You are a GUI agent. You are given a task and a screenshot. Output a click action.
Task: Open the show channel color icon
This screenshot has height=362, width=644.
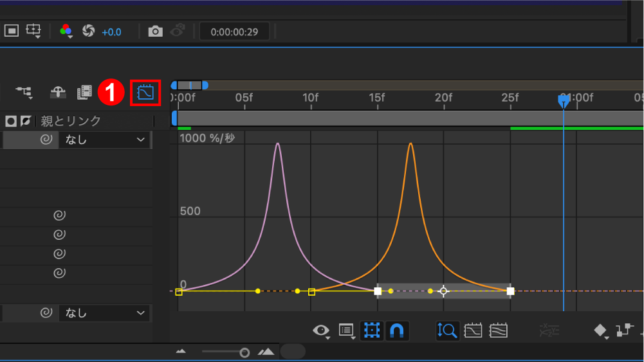[x=66, y=31]
